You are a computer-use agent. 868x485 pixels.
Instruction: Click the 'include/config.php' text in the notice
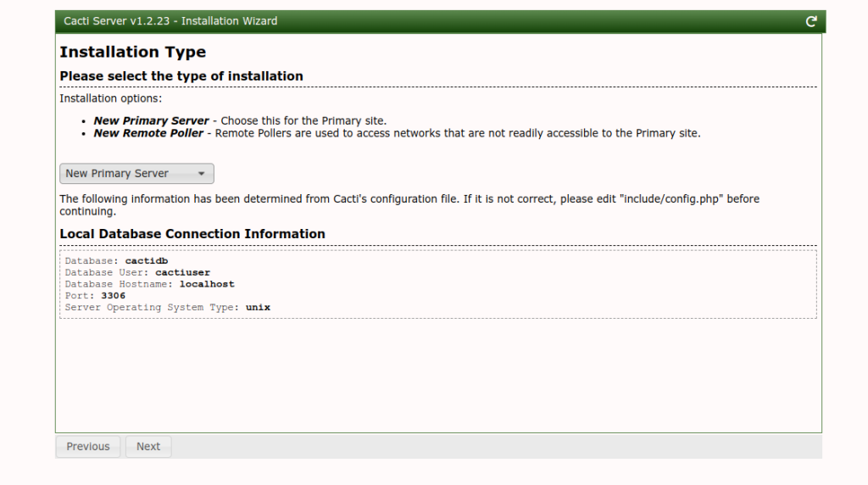[x=671, y=198]
